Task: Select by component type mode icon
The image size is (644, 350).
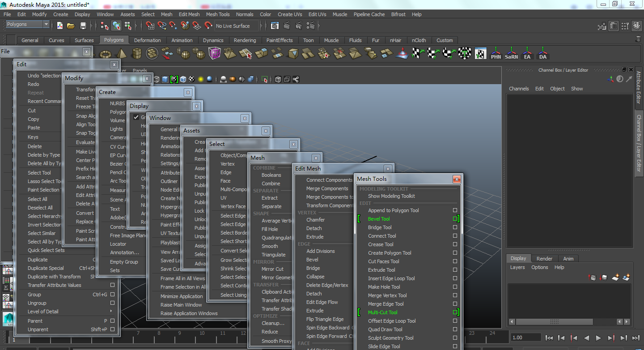Action: pyautogui.click(x=127, y=26)
